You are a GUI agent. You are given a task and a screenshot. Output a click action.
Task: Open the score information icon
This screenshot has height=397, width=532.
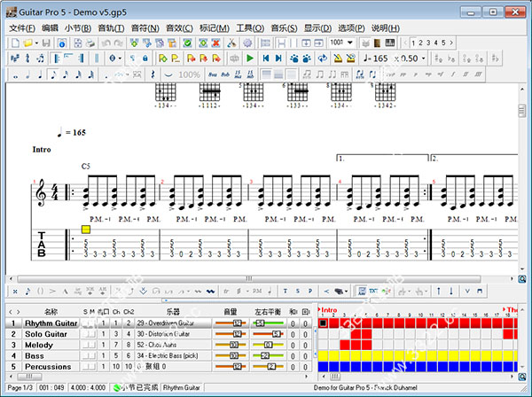(62, 43)
